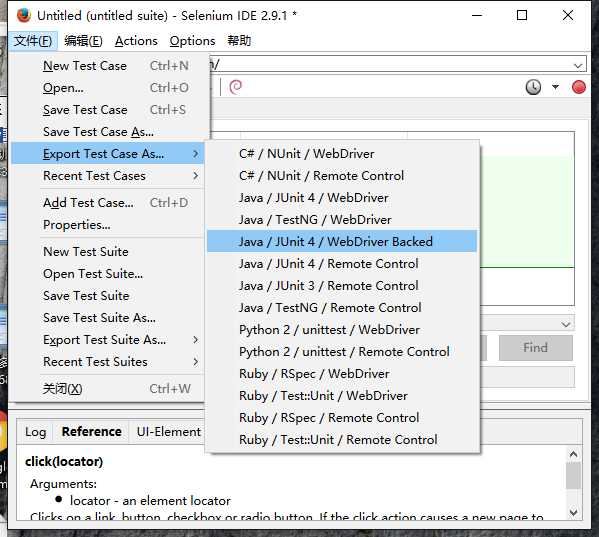Select Add Test Case... item
The image size is (599, 537).
click(x=108, y=203)
